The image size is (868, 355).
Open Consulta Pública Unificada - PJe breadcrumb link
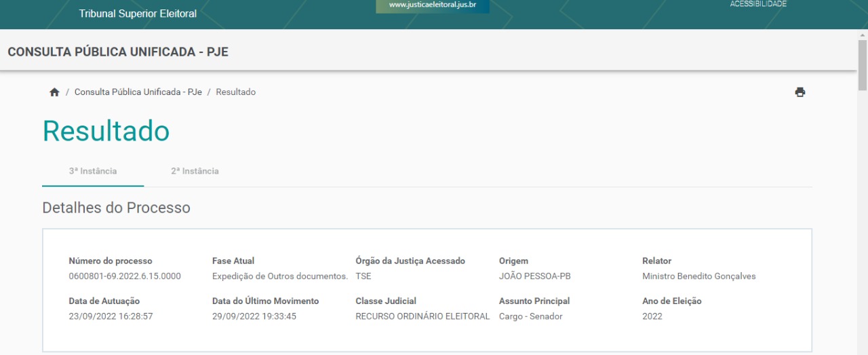138,92
